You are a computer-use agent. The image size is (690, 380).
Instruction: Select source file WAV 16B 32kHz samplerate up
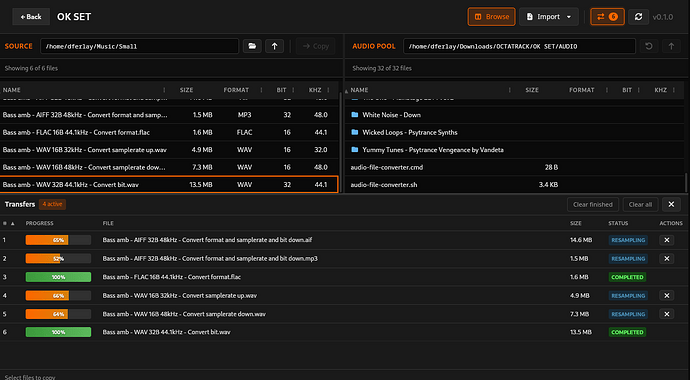(x=169, y=150)
